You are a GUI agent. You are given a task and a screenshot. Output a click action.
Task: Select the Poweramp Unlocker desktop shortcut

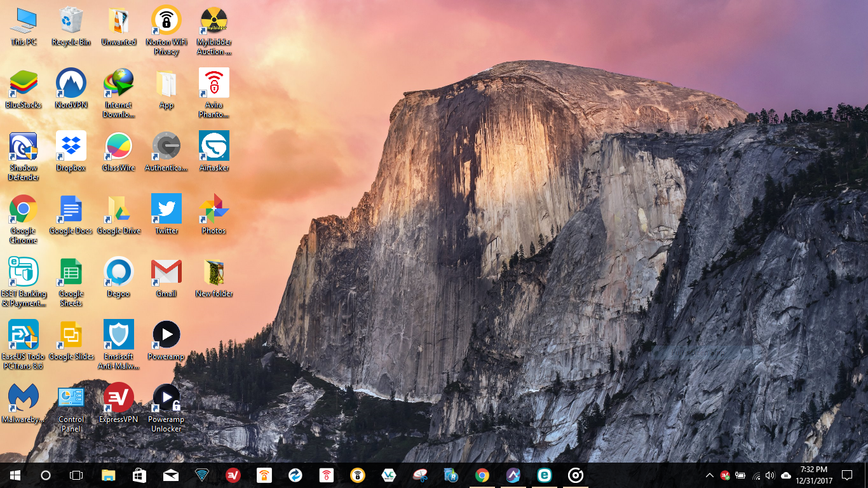pos(166,408)
